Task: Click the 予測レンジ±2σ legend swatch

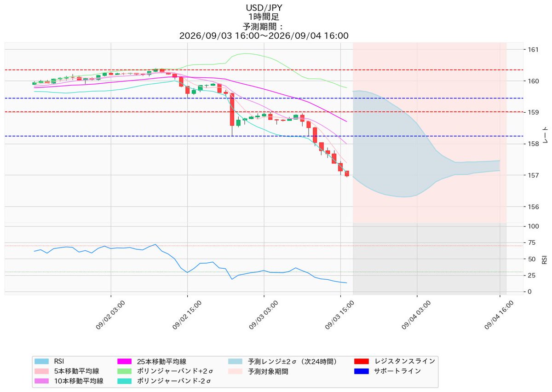Action: point(236,361)
